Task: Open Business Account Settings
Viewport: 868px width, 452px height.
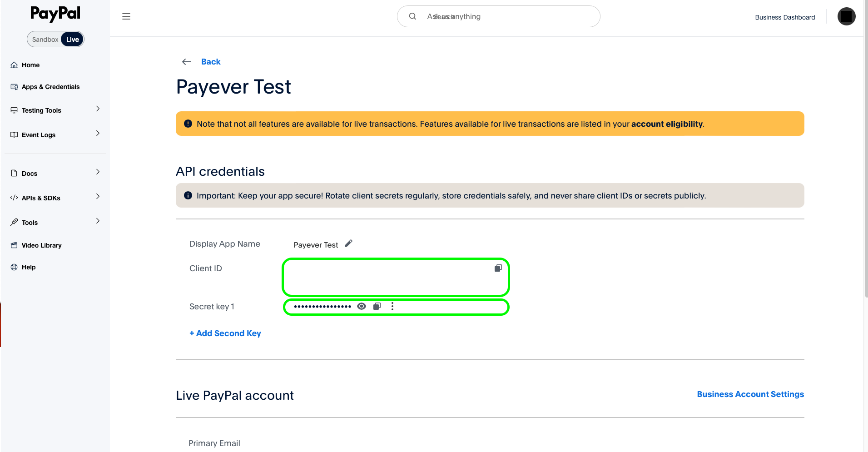Action: (x=750, y=394)
